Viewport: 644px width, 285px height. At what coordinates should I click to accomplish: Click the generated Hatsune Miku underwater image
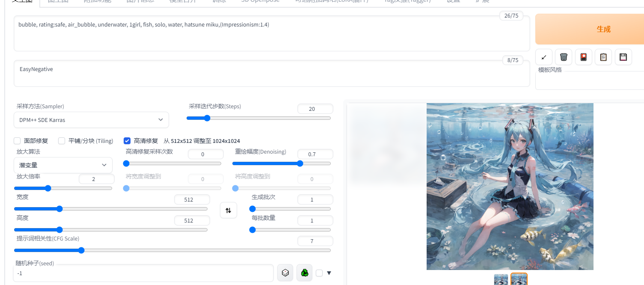click(510, 187)
